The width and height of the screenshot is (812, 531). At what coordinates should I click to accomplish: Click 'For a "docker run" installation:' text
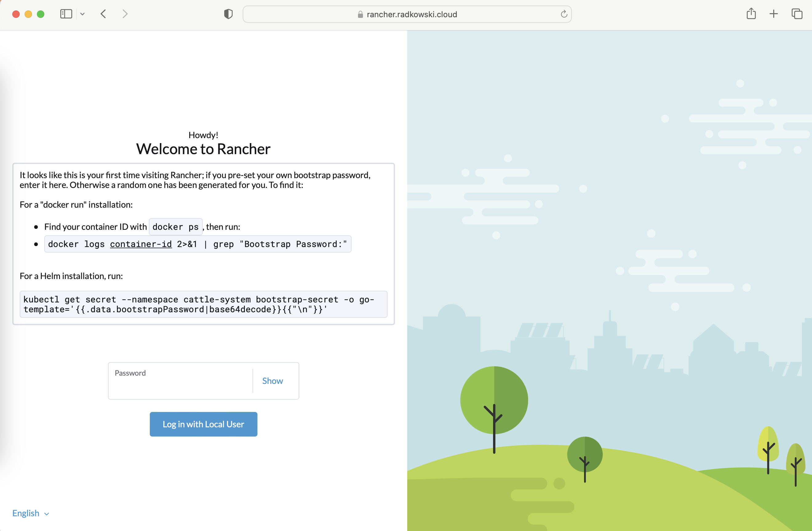[x=76, y=204]
